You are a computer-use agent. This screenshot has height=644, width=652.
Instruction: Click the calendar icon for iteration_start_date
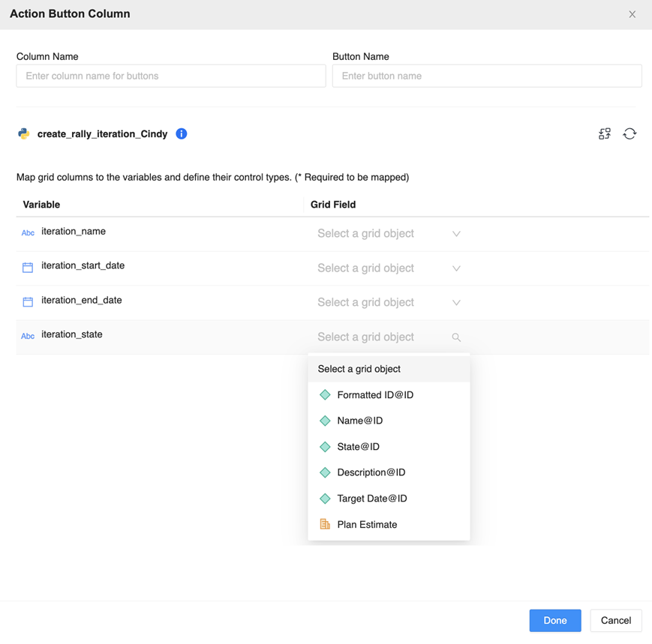click(x=28, y=267)
